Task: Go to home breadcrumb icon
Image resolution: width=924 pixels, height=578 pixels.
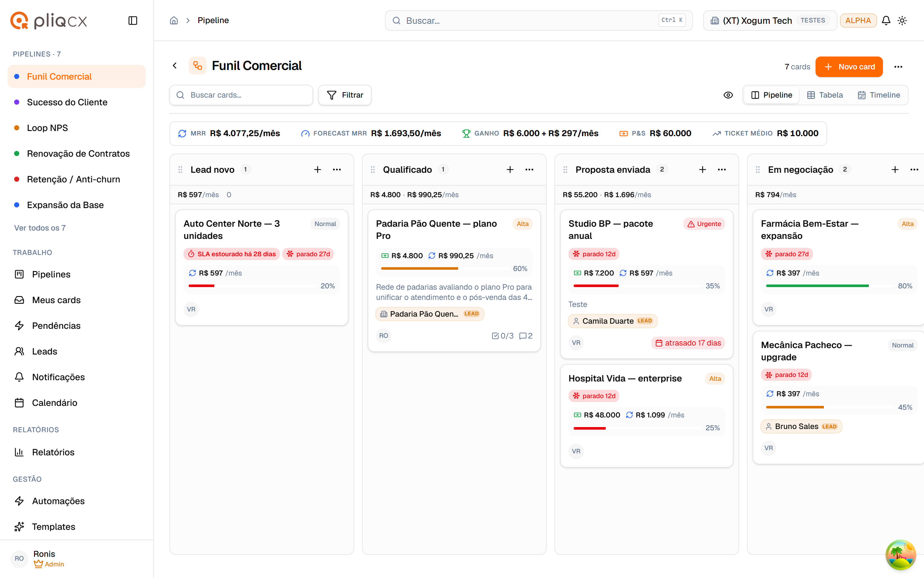Action: pos(174,20)
